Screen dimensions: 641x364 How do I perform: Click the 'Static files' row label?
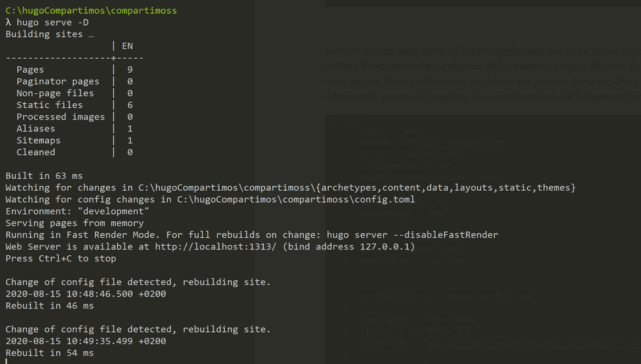(x=49, y=105)
